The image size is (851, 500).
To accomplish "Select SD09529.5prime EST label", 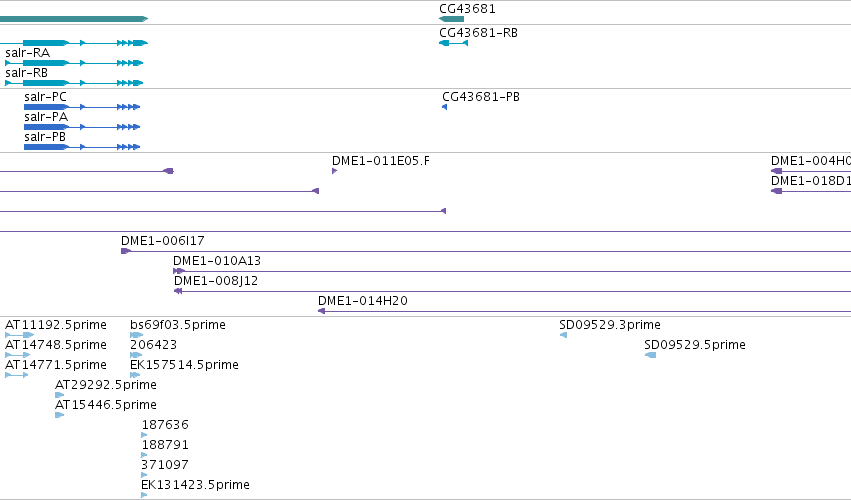I will (695, 345).
